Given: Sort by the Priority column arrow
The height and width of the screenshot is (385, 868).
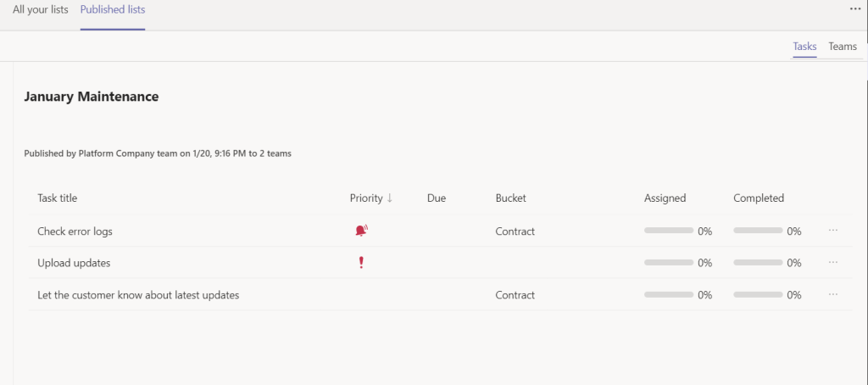Looking at the screenshot, I should pyautogui.click(x=390, y=198).
